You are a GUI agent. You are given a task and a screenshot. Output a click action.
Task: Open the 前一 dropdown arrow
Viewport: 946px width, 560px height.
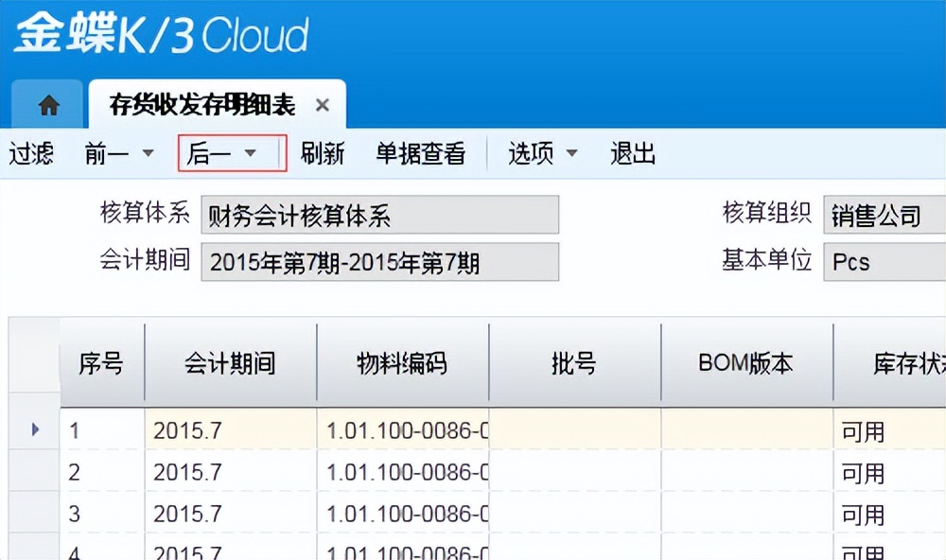pyautogui.click(x=147, y=153)
